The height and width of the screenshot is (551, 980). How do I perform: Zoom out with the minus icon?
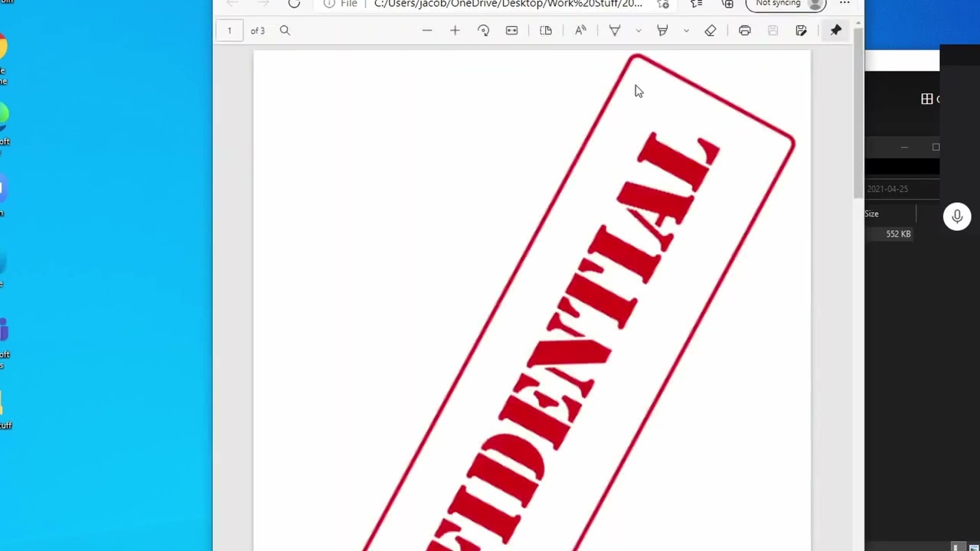click(427, 31)
